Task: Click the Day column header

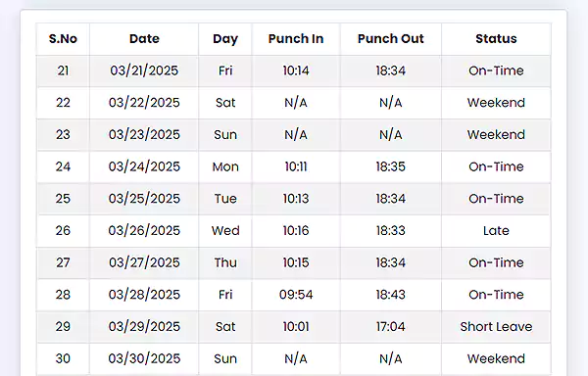Action: tap(225, 39)
